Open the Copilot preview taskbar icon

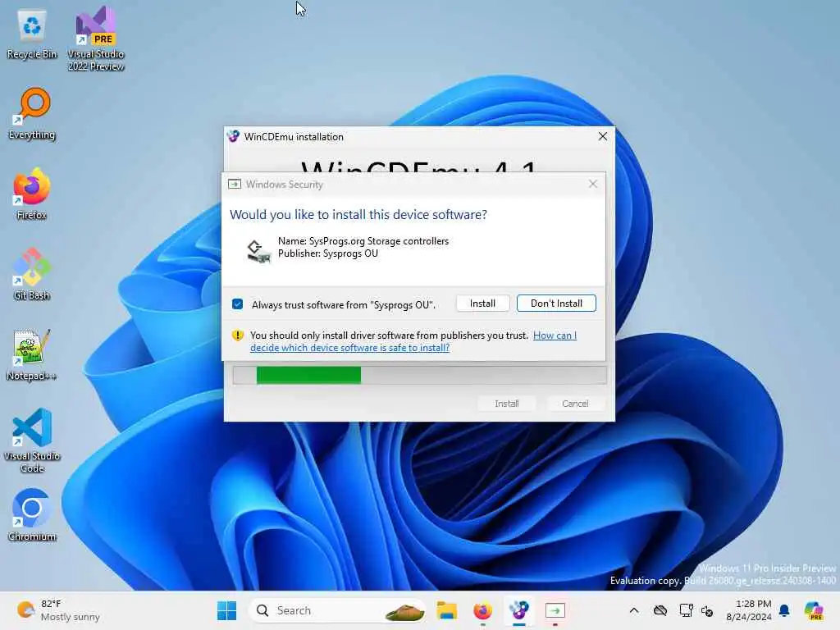[814, 610]
